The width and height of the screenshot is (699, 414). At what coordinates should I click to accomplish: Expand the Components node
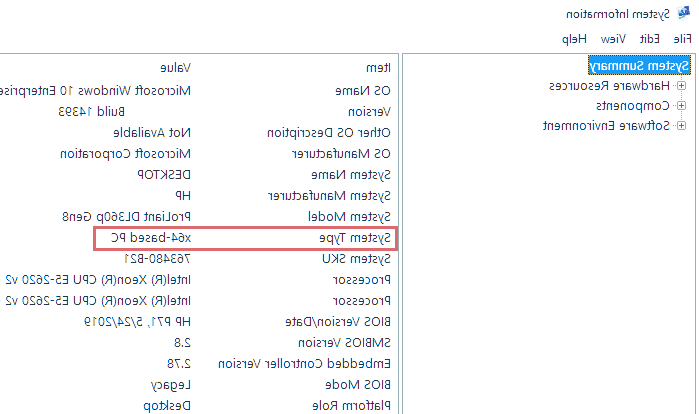click(x=681, y=105)
